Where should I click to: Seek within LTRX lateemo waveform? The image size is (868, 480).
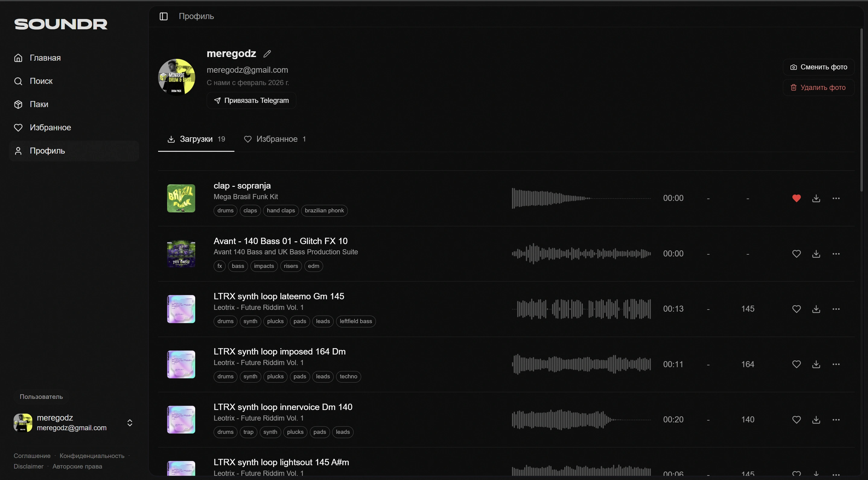point(581,309)
